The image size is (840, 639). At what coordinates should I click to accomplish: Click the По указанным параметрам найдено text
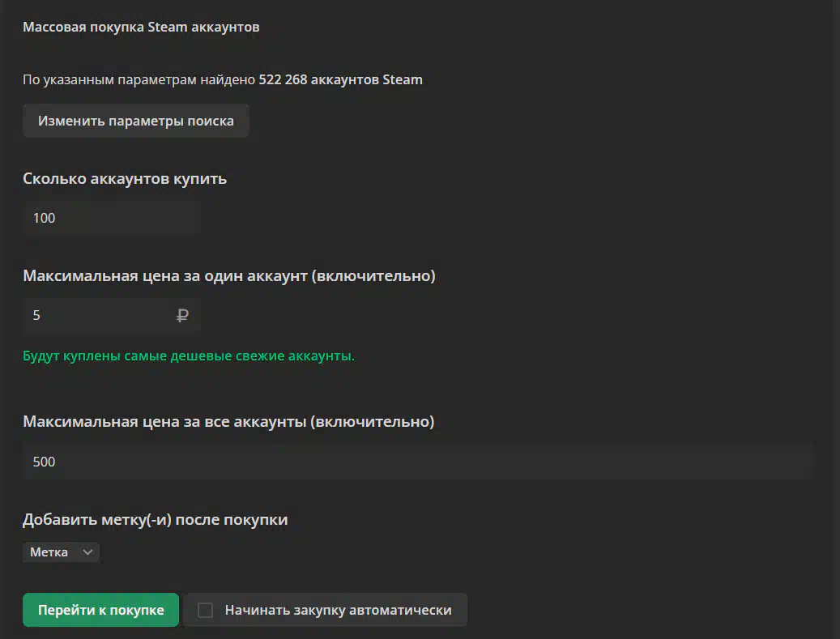click(139, 79)
